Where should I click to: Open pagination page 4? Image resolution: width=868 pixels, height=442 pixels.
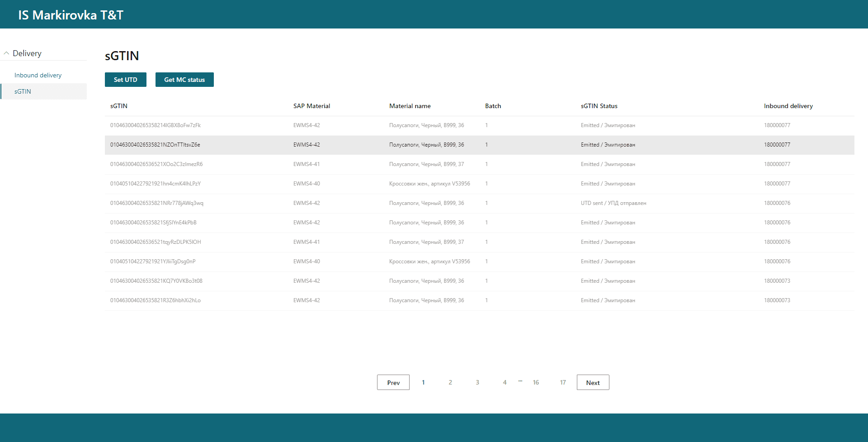tap(505, 382)
